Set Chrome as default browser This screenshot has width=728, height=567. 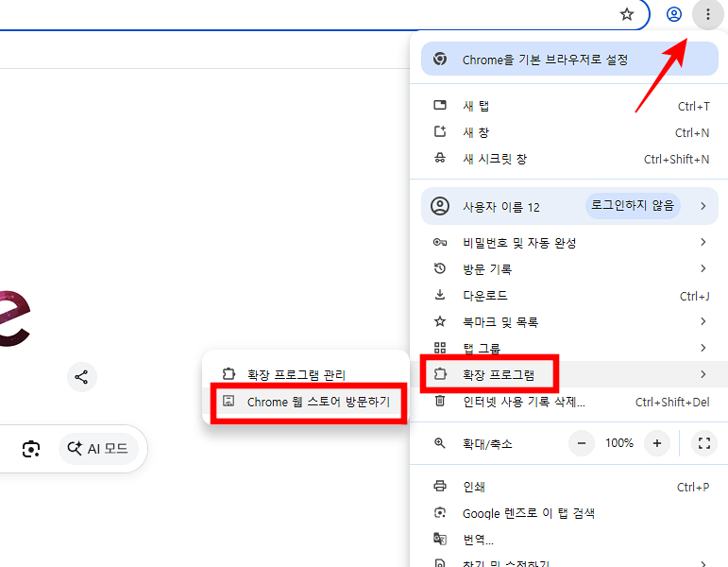click(569, 59)
